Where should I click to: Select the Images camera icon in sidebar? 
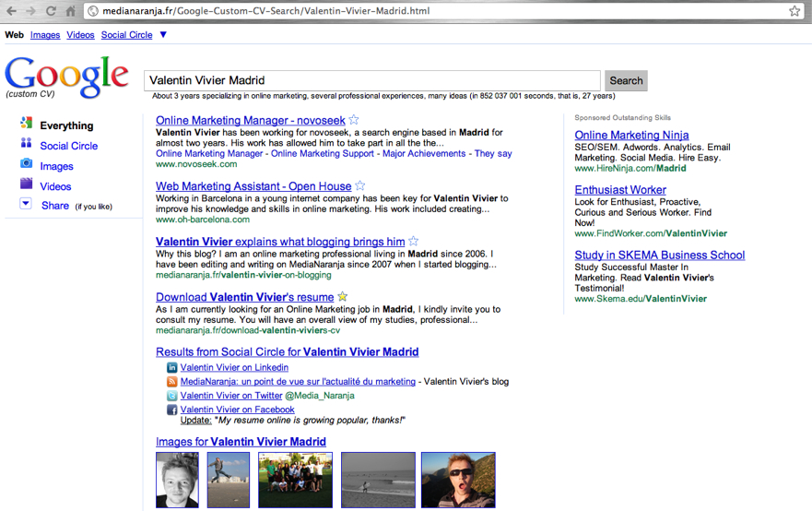point(26,164)
